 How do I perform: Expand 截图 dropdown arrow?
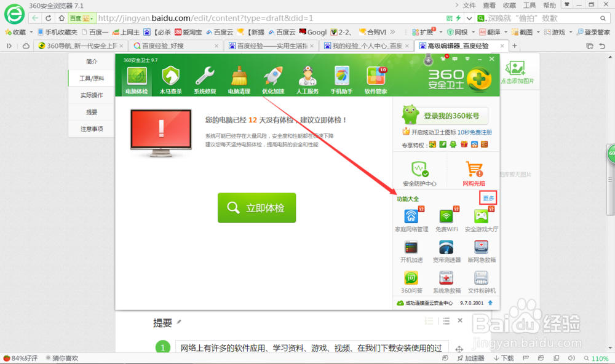pos(538,32)
